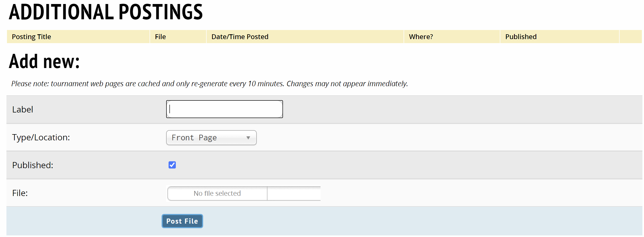
Task: Click the File column header
Action: tap(160, 37)
